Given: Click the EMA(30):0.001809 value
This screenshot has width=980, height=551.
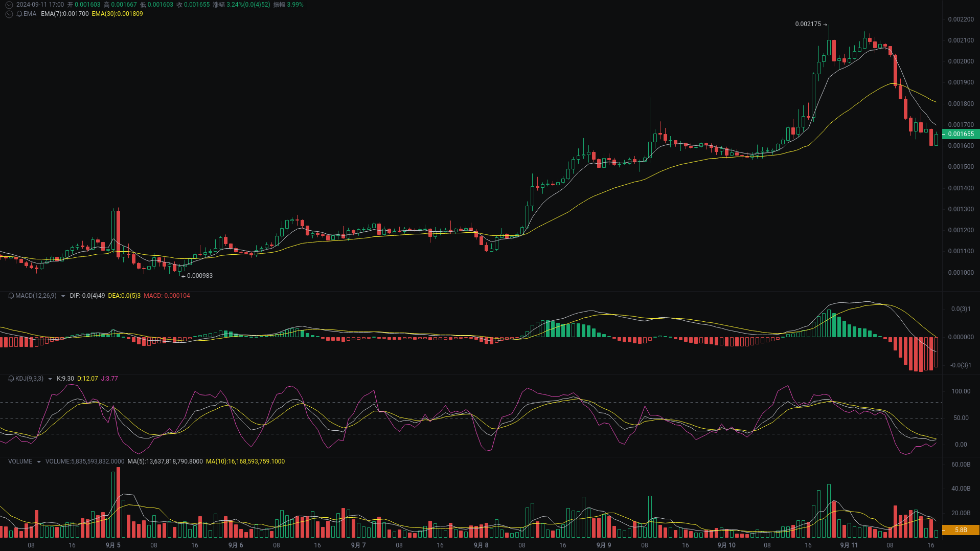Looking at the screenshot, I should pos(118,14).
